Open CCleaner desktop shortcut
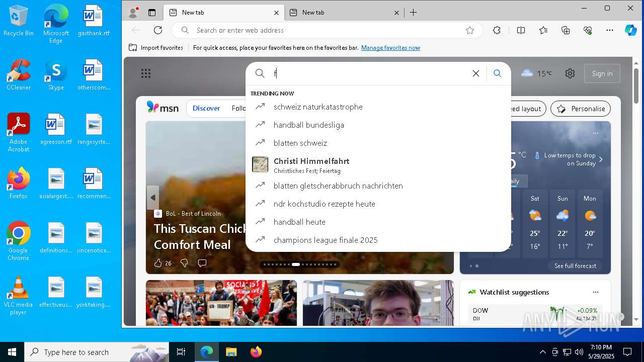 19,75
